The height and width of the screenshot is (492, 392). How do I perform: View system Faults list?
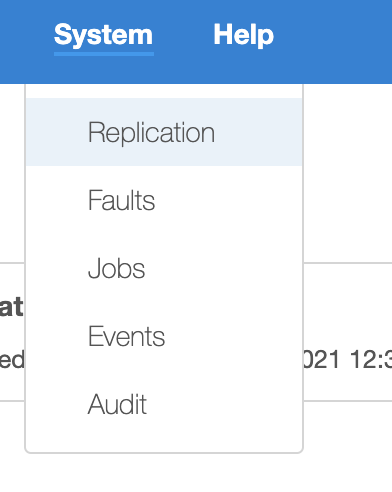pos(122,200)
